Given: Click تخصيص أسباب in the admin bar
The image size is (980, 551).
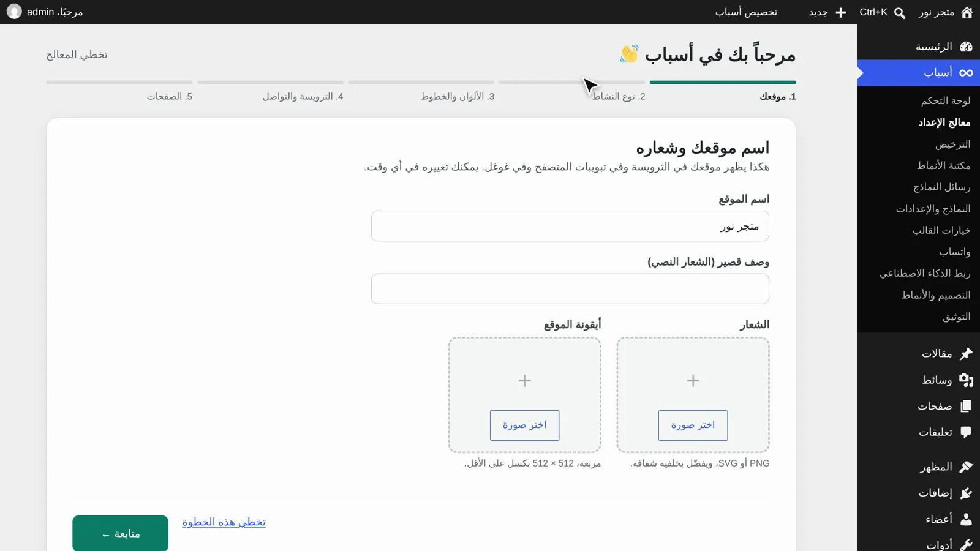Looking at the screenshot, I should pyautogui.click(x=746, y=12).
